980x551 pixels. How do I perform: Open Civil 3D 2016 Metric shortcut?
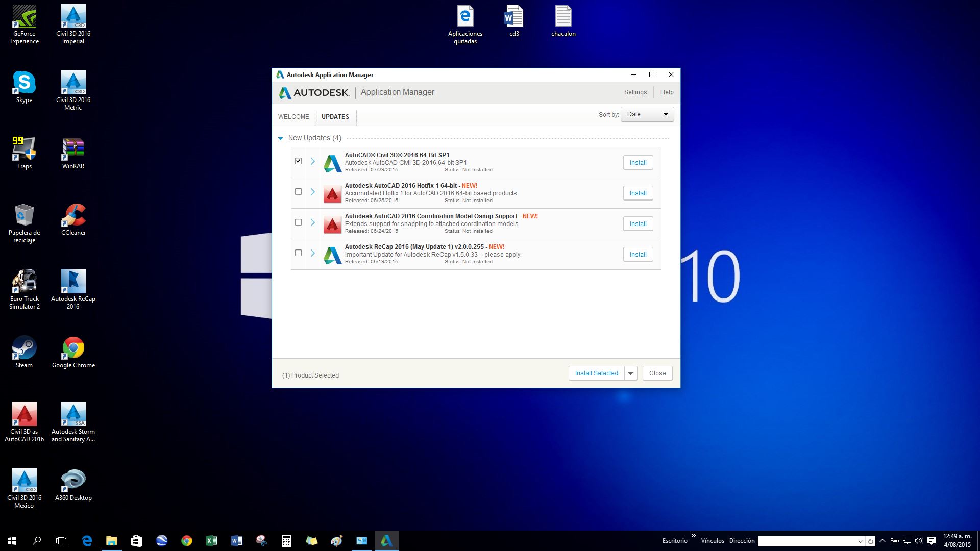(x=73, y=90)
